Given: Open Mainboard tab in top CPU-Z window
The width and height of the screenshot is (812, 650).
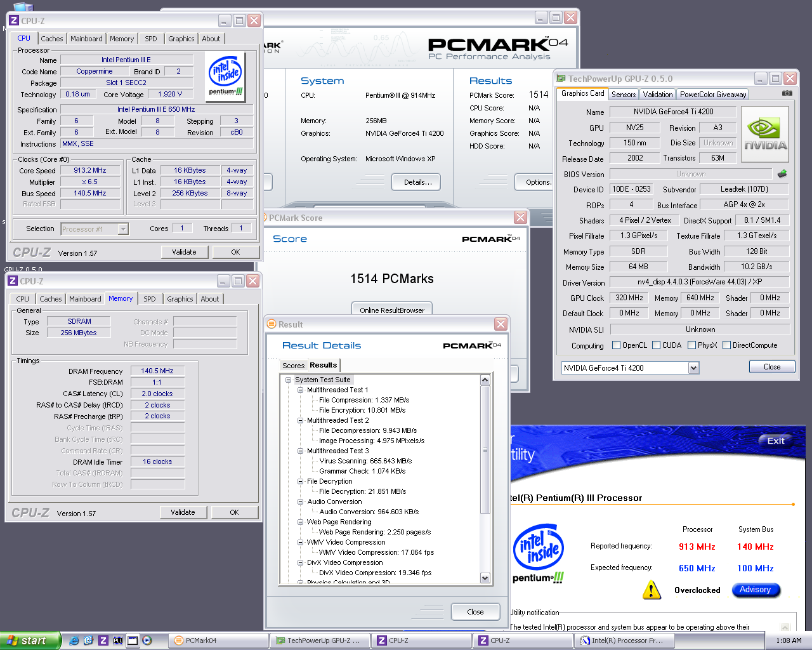Looking at the screenshot, I should tap(86, 39).
